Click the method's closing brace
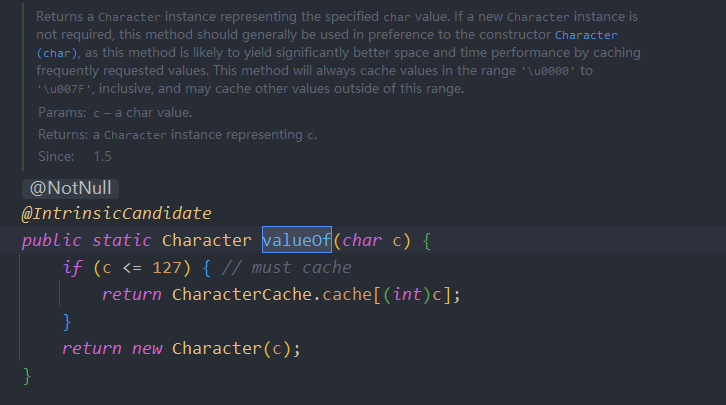726x405 pixels. pos(27,376)
